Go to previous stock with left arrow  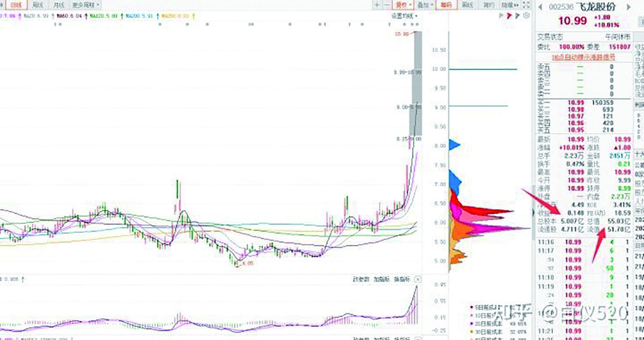[x=540, y=7]
